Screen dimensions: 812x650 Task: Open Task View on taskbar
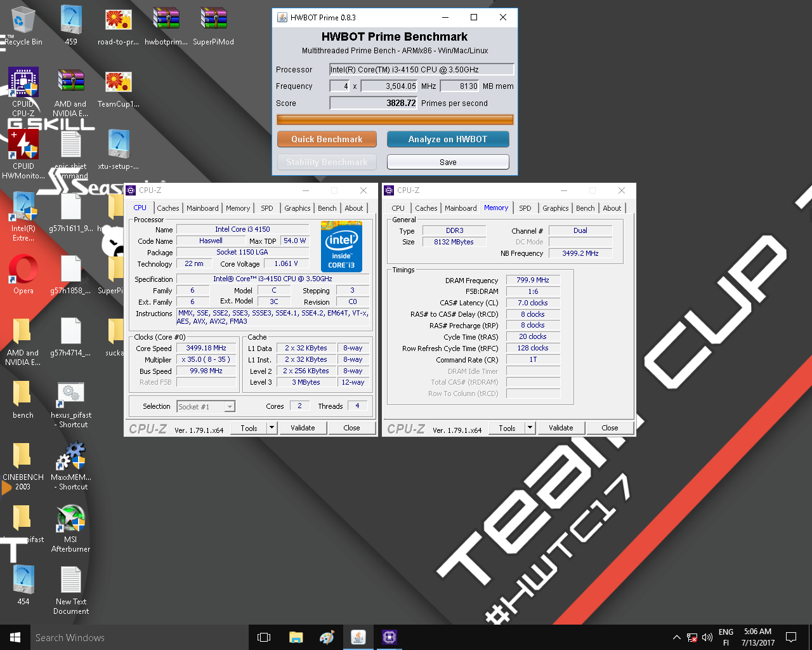[x=264, y=637]
